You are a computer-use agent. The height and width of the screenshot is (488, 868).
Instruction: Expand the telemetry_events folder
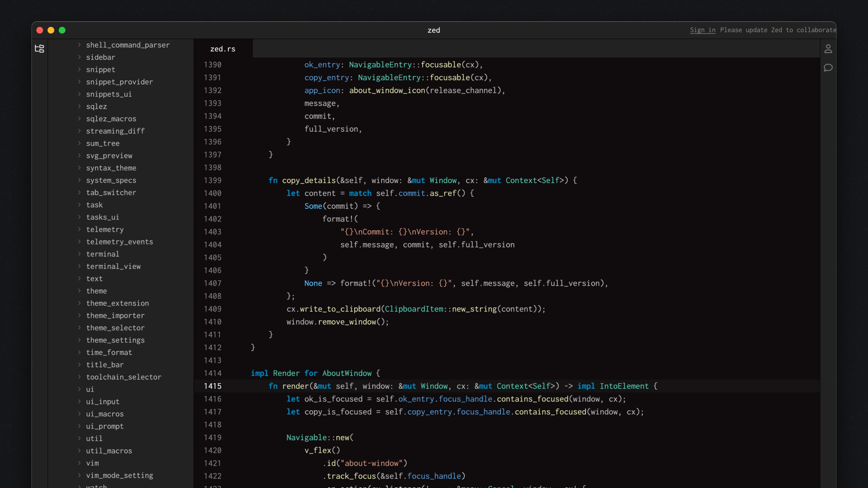pos(119,242)
